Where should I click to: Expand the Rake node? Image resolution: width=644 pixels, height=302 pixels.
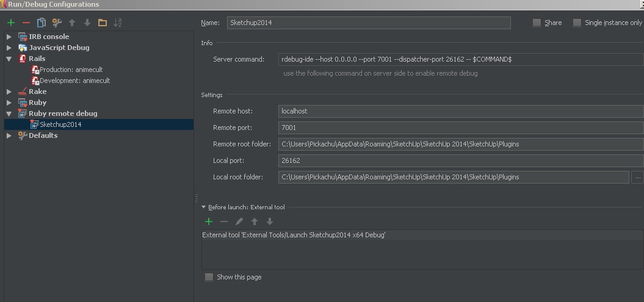(9, 92)
